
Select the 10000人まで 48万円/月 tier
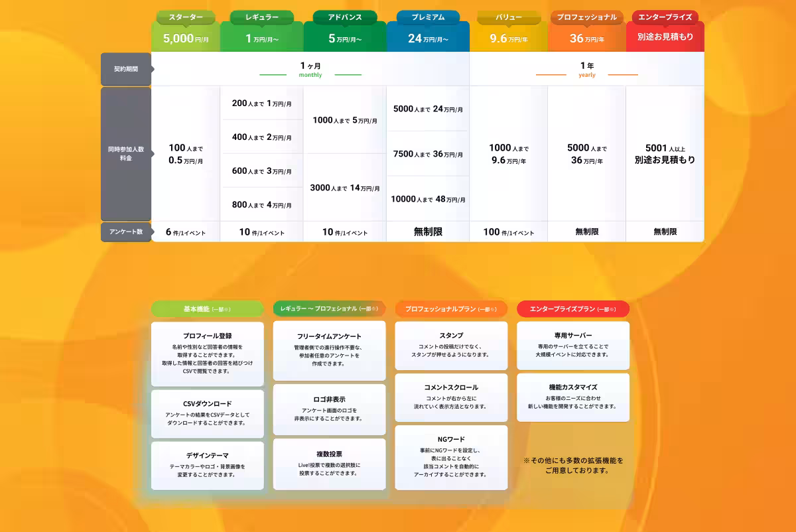428,199
